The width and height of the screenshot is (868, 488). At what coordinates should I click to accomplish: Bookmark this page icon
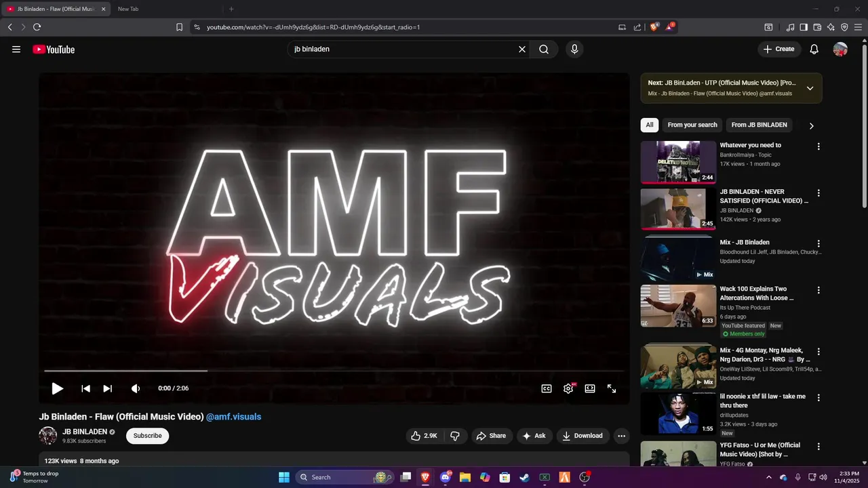point(179,27)
